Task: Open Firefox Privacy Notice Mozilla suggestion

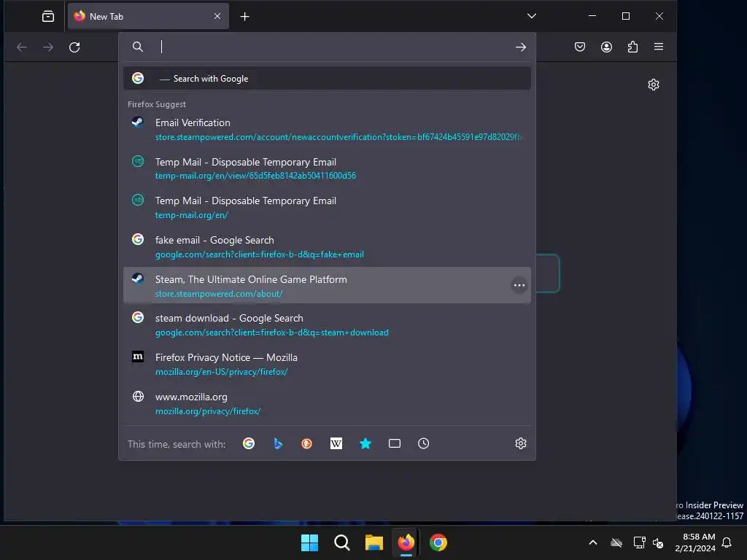Action: (x=327, y=365)
